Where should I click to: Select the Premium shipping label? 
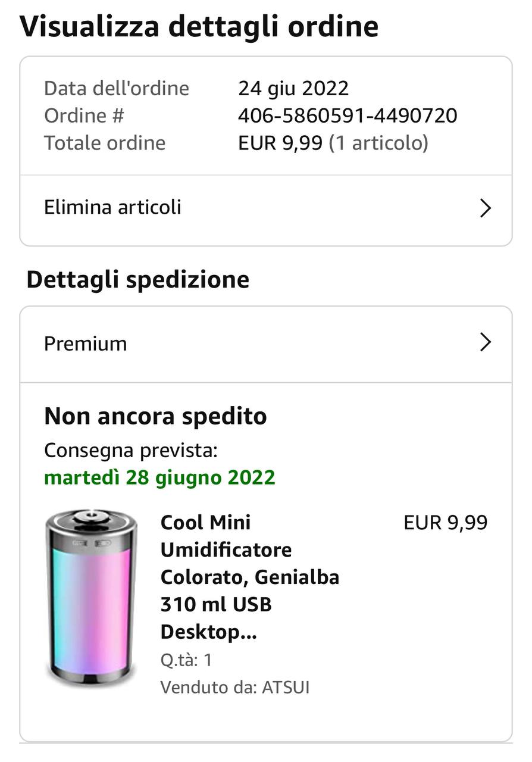pos(86,343)
